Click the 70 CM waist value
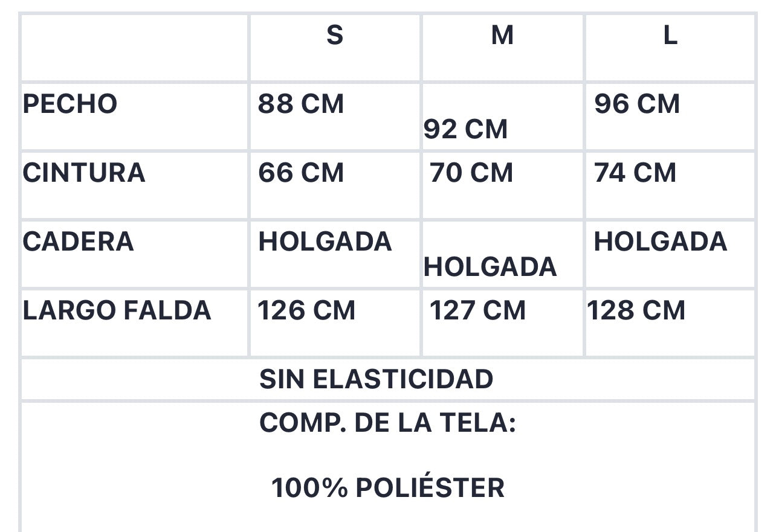Viewport: 776px width, 532px height. click(471, 173)
